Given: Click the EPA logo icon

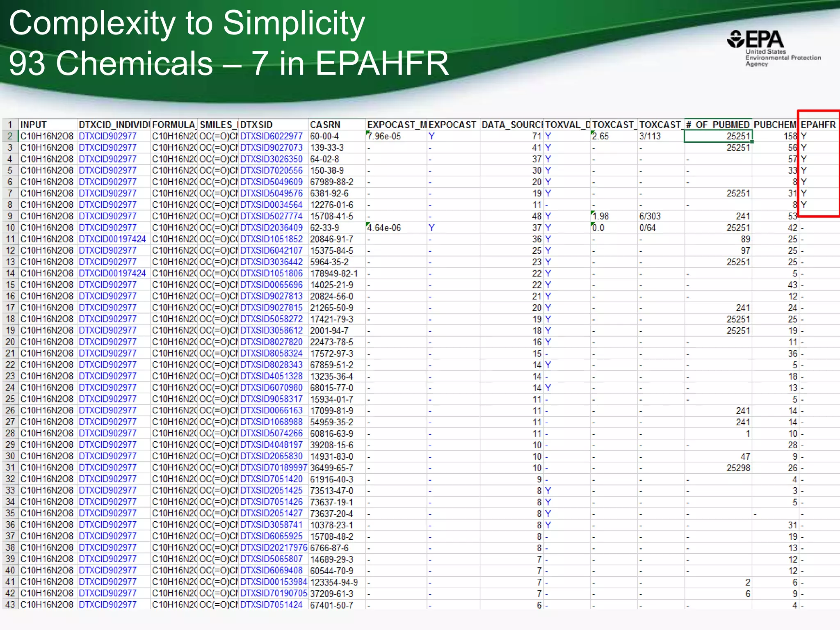Looking at the screenshot, I should tap(735, 39).
